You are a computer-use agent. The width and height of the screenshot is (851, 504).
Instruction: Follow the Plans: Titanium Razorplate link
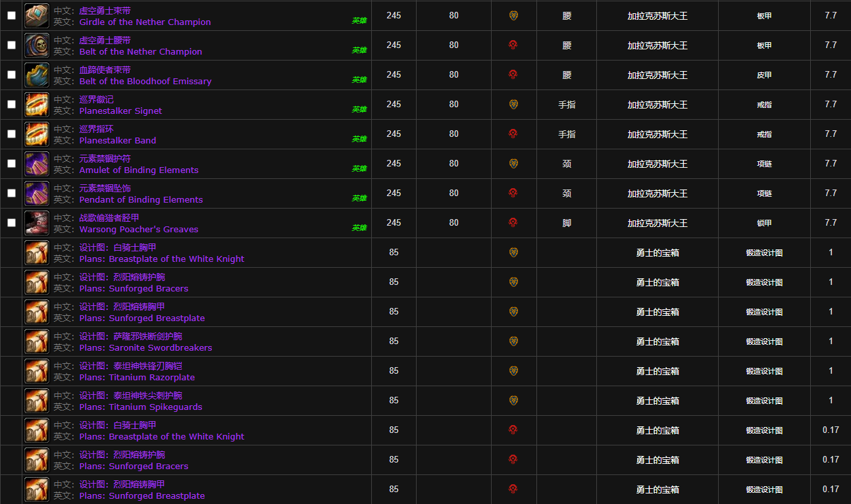[x=137, y=378]
